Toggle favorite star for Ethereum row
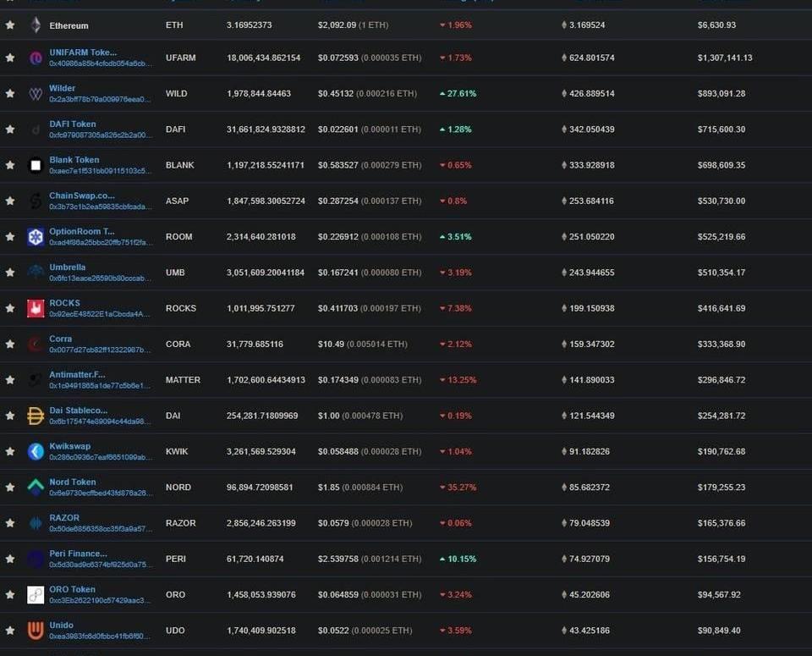The width and height of the screenshot is (812, 656). pyautogui.click(x=10, y=25)
